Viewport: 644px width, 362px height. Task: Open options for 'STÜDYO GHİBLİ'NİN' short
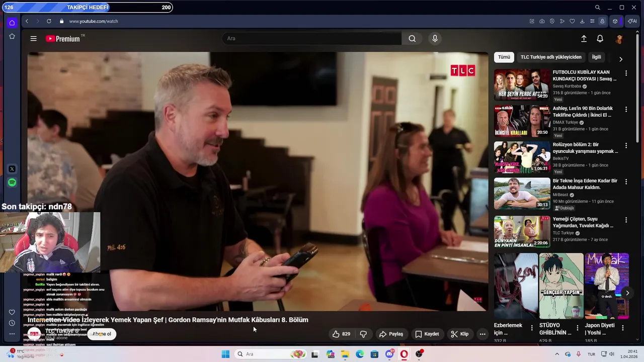point(577,328)
